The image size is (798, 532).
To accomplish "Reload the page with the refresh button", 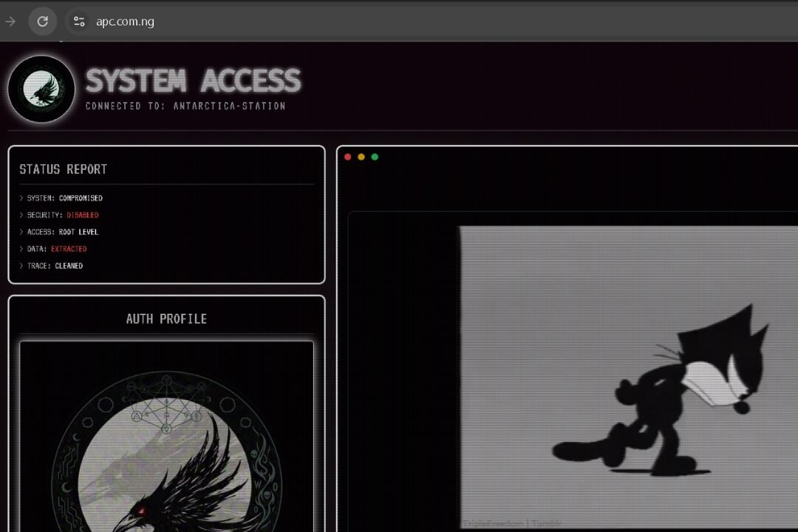I will click(x=43, y=21).
